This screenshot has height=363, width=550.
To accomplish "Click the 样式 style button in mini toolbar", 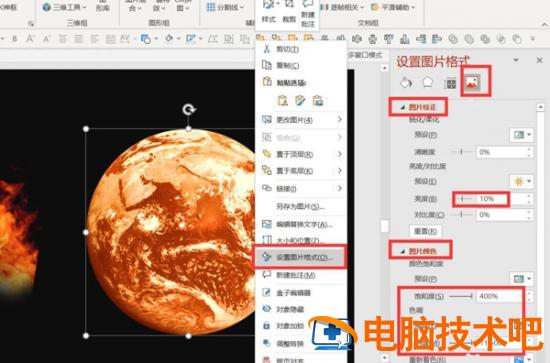I will pos(269,12).
